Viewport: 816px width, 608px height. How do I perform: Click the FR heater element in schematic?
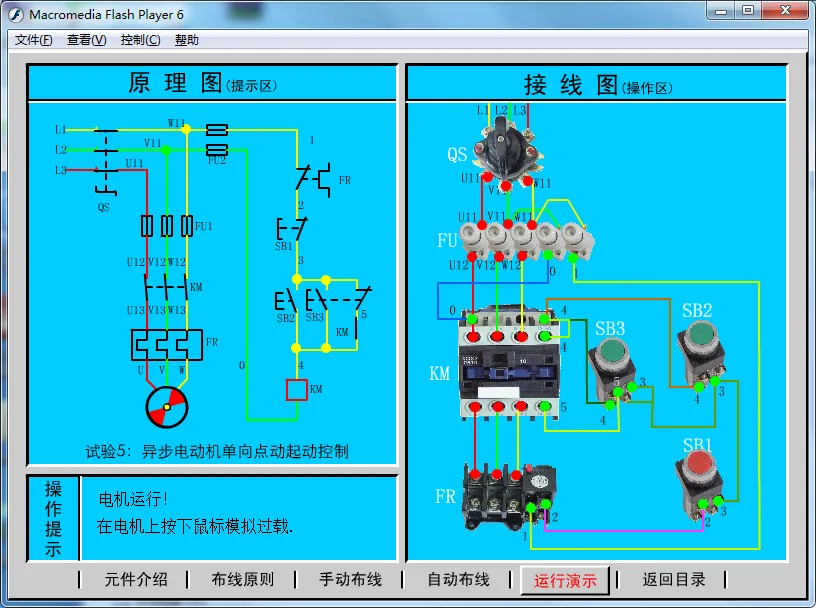pos(167,345)
